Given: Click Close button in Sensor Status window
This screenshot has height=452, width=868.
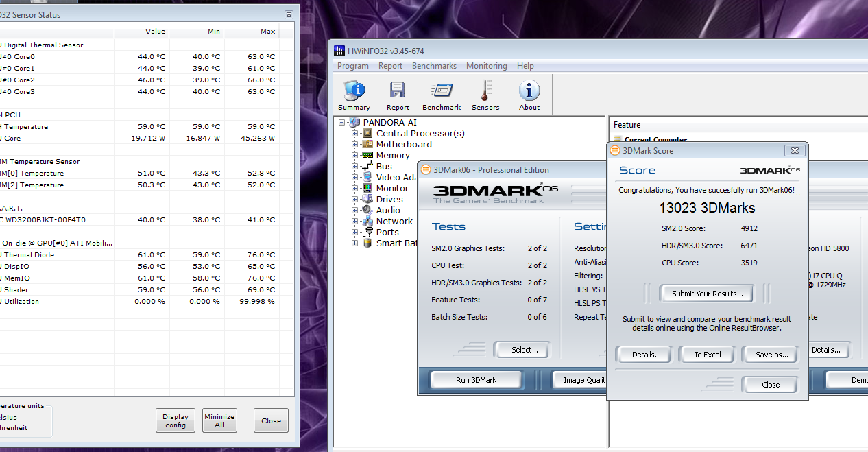Looking at the screenshot, I should pos(271,420).
